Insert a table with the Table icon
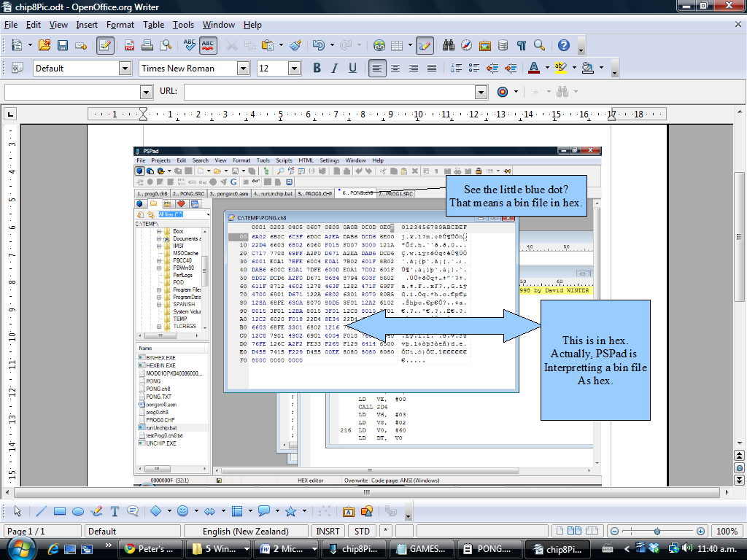Viewport: 747px width, 560px height. tap(397, 45)
